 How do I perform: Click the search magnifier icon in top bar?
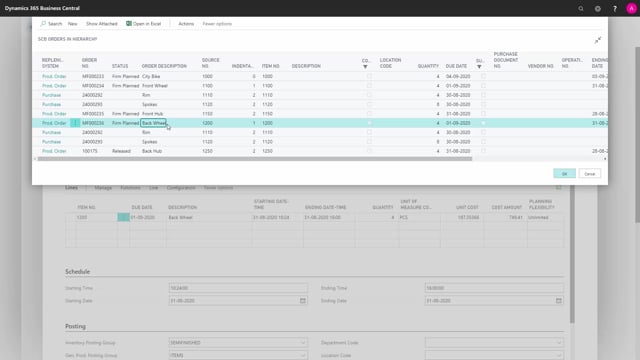tap(580, 9)
